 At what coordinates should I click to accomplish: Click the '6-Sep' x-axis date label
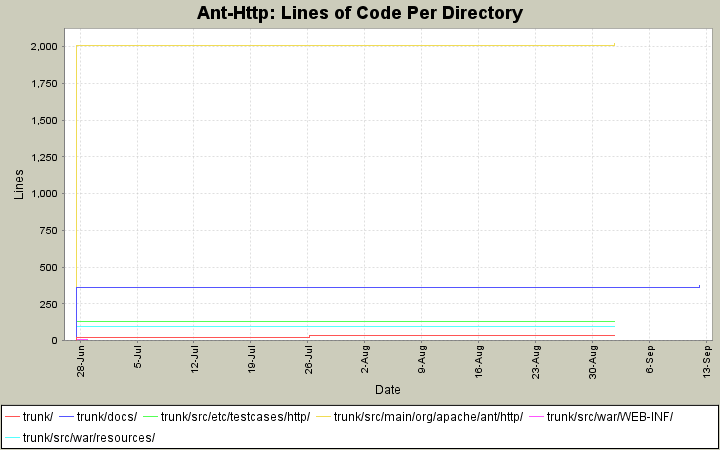[649, 360]
